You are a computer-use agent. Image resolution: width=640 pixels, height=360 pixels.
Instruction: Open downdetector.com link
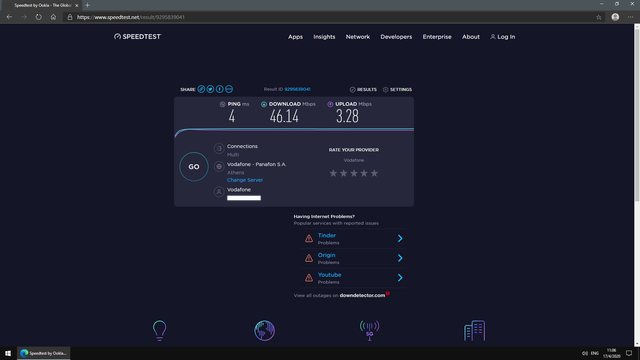(x=362, y=295)
